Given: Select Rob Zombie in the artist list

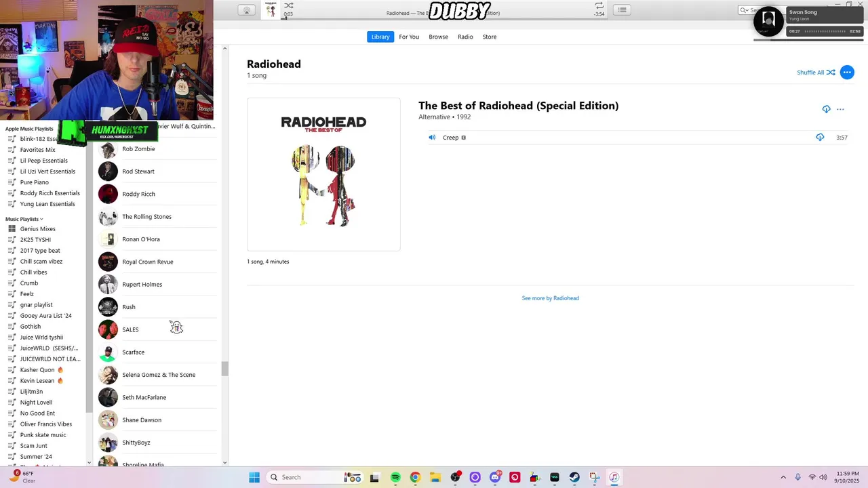Looking at the screenshot, I should 157,149.
